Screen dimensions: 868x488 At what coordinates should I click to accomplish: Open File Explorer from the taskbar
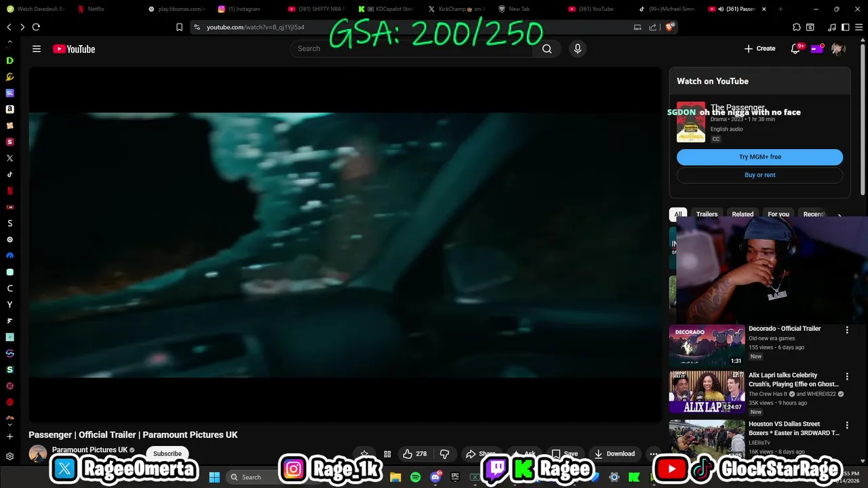395,477
